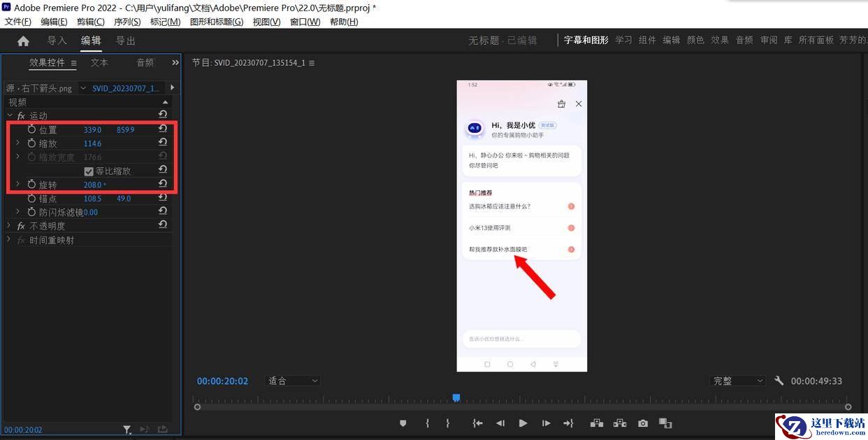Collapse the 运动 effect group
Screen dimensions: 868x440
pyautogui.click(x=10, y=115)
